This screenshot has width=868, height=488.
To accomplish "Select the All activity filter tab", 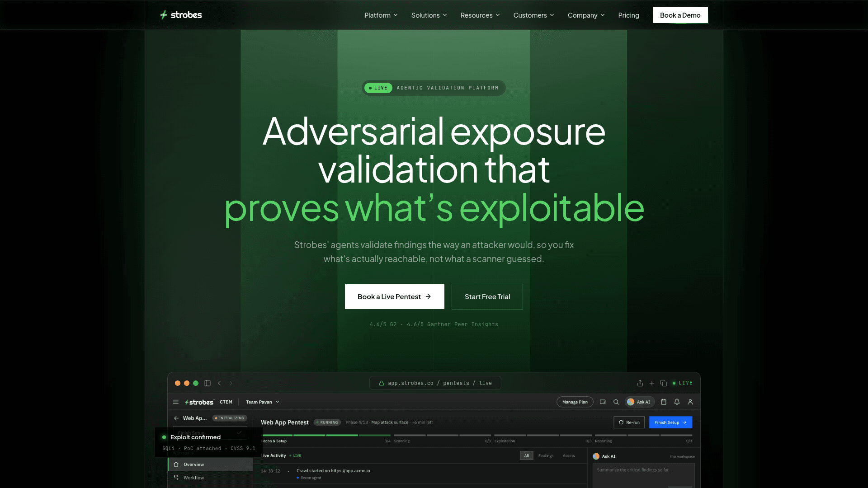I will tap(527, 456).
